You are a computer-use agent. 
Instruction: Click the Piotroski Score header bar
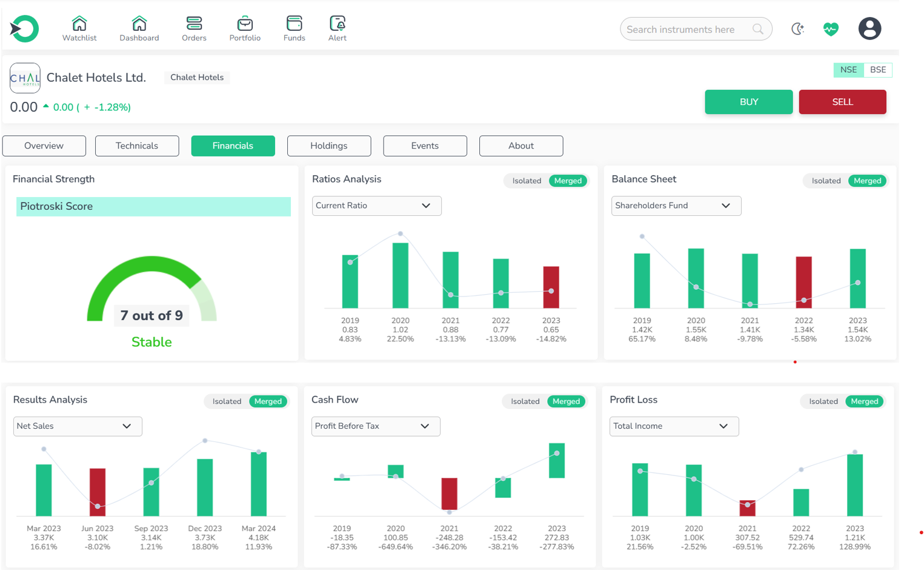[x=153, y=206]
